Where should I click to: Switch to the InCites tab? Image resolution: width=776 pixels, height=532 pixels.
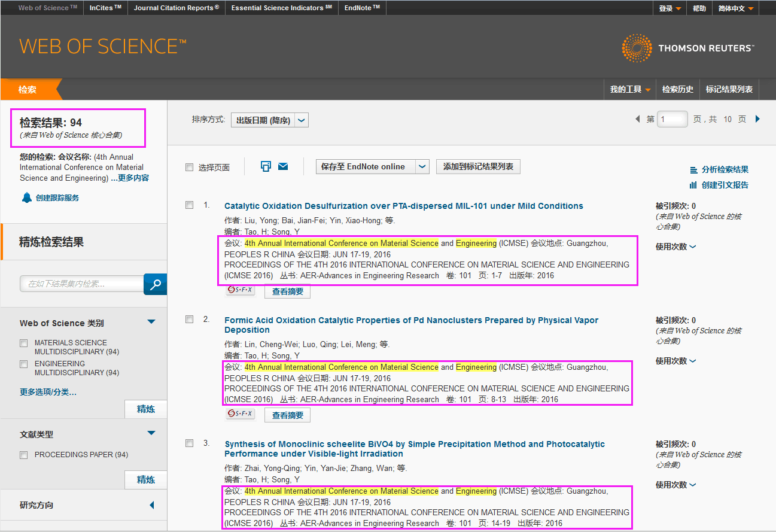click(105, 8)
